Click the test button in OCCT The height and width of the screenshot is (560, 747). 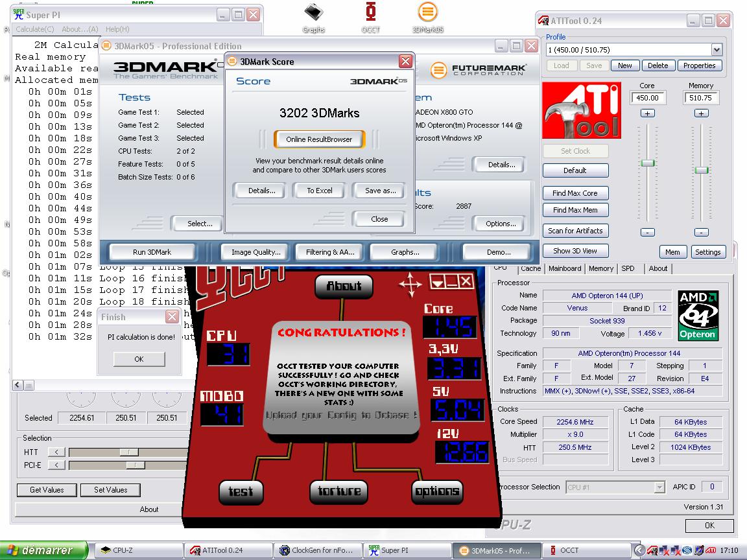(x=241, y=491)
